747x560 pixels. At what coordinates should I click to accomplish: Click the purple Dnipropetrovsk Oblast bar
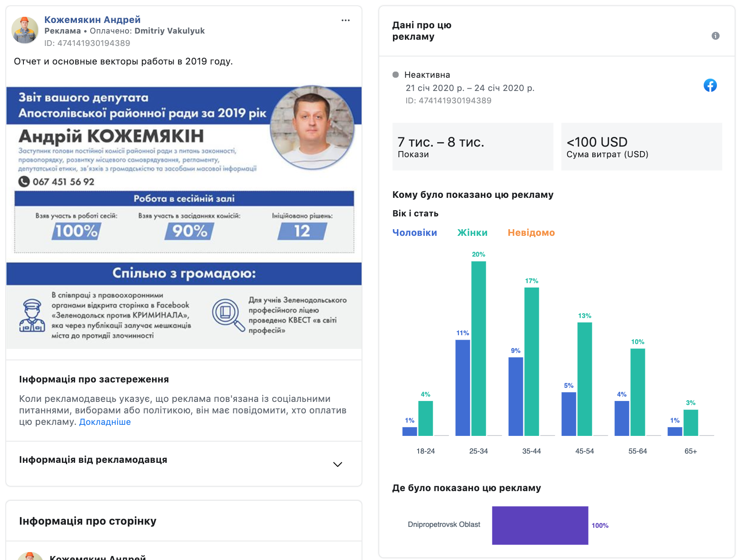[540, 525]
